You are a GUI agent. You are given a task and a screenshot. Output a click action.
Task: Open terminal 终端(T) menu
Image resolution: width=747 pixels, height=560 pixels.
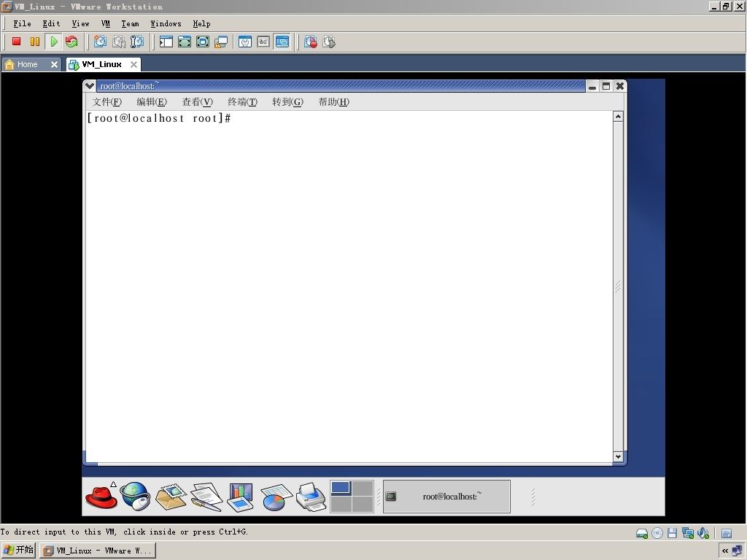[242, 102]
